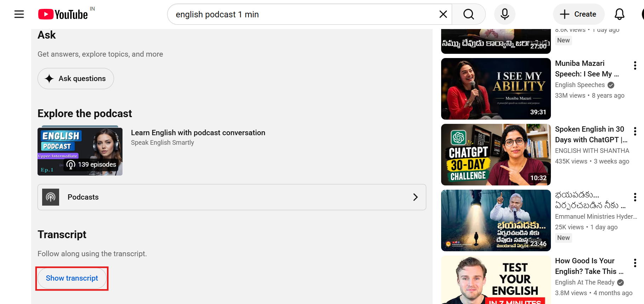Click '435K views • 3 weeks ago' text
This screenshot has width=644, height=304.
click(592, 161)
